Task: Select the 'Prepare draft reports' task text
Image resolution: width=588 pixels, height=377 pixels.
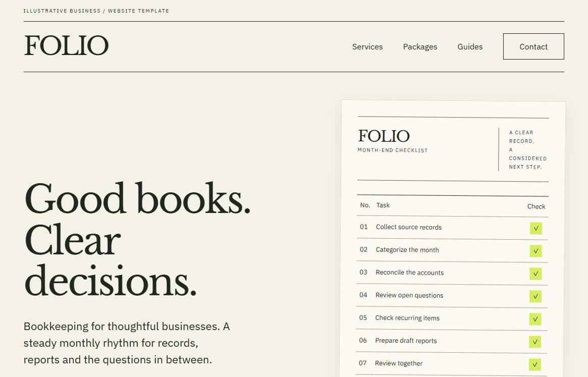Action: pos(406,341)
